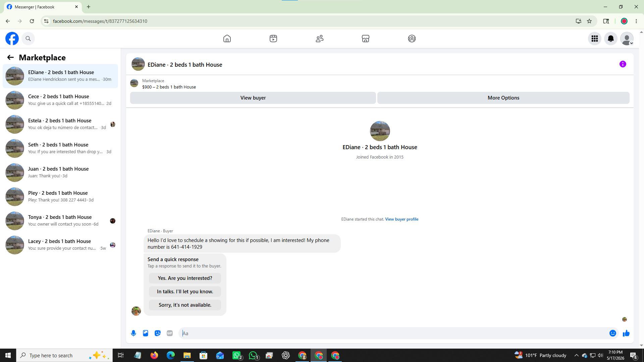Open the GIF picker icon
644x362 pixels.
click(170, 333)
